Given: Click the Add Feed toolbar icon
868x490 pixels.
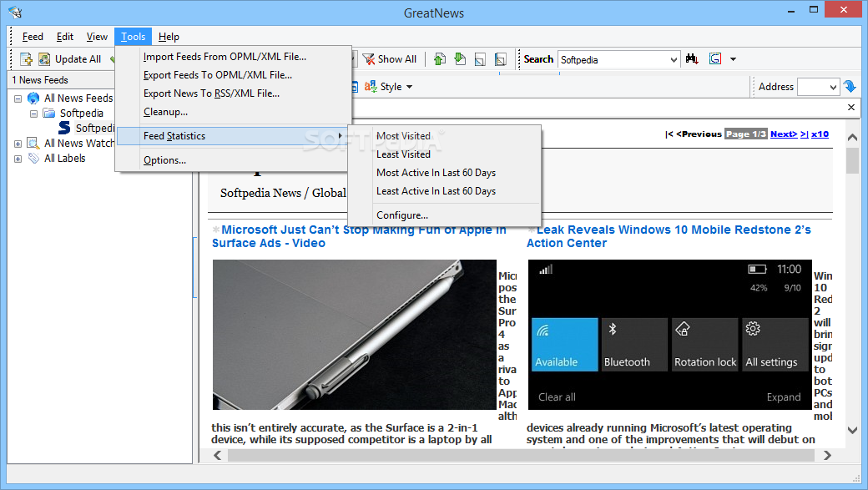Looking at the screenshot, I should [26, 59].
